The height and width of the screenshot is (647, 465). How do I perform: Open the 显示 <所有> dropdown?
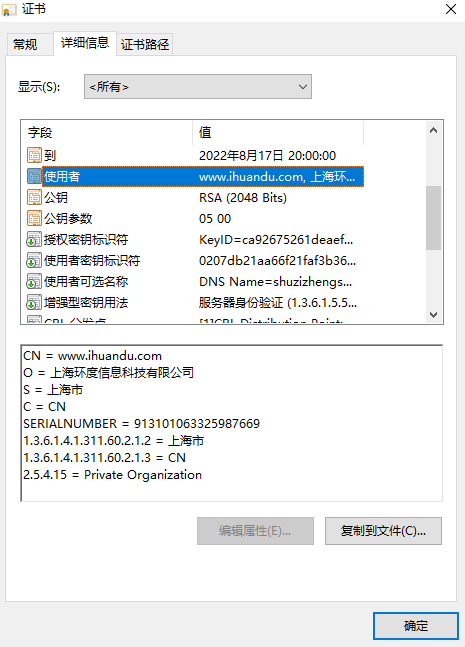click(x=198, y=87)
